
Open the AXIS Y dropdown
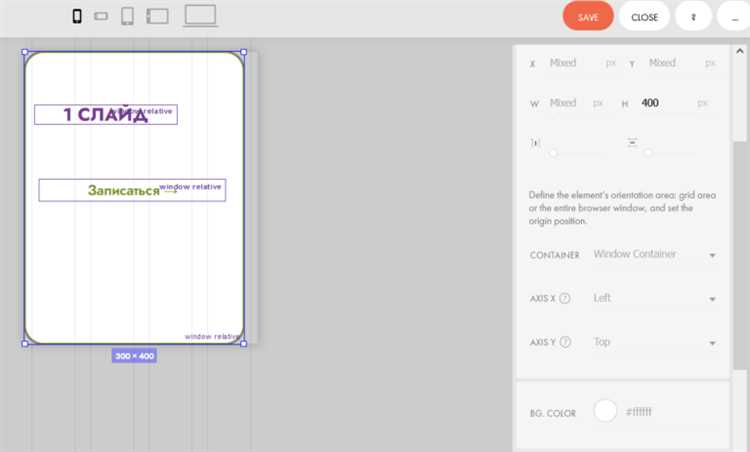pyautogui.click(x=654, y=342)
